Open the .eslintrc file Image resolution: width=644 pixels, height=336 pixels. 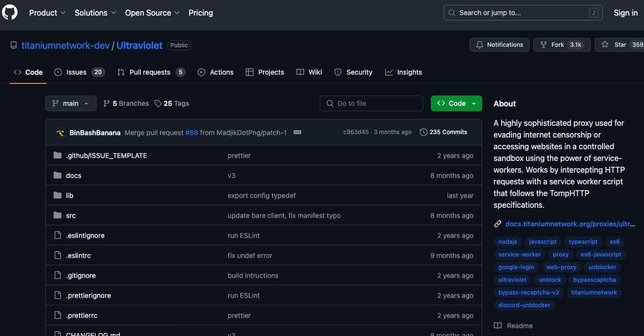coord(78,256)
